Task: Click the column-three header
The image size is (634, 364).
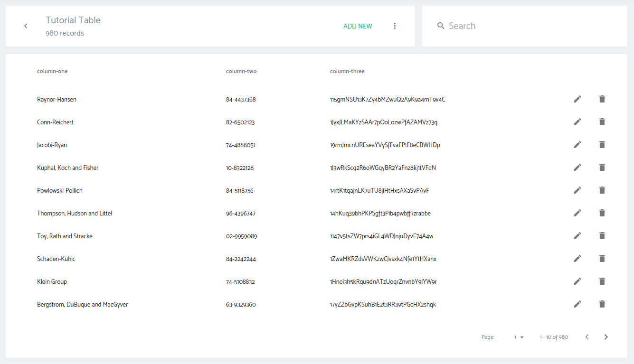Action: click(x=347, y=71)
